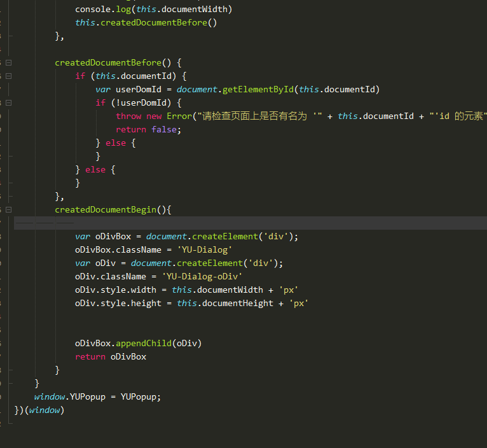Click the 'YU-Dialog-oDiv' string literal
The height and width of the screenshot is (448, 487).
tap(202, 277)
